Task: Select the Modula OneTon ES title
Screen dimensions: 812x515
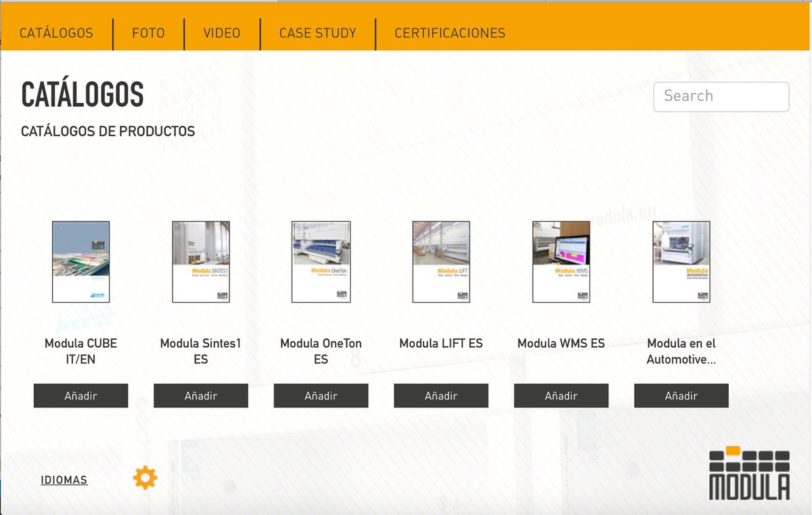Action: click(x=321, y=351)
